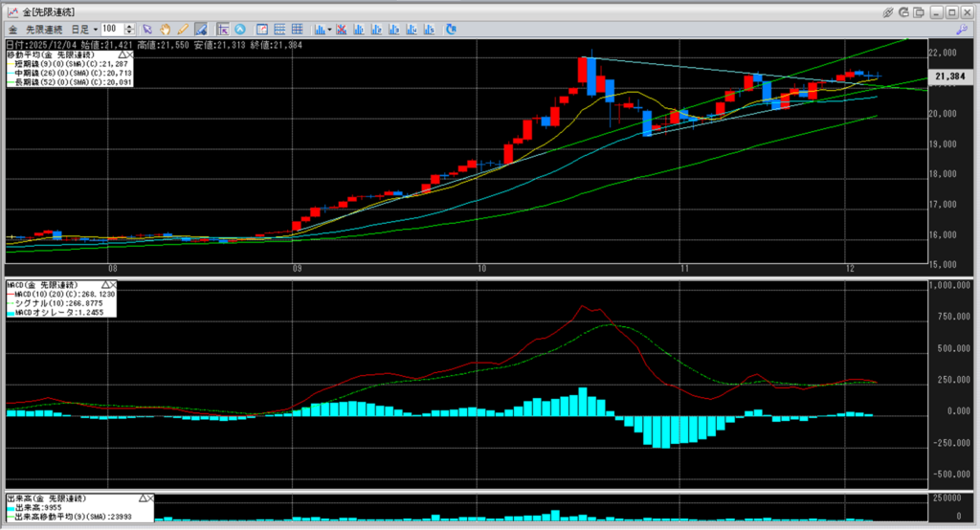980x530 pixels.
Task: Select chart preset number 1 icon
Action: click(358, 30)
